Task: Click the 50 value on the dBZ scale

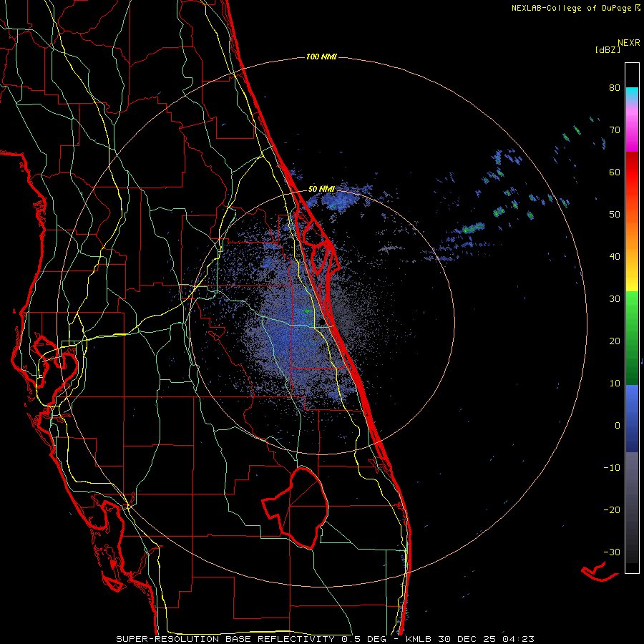Action: click(x=615, y=215)
